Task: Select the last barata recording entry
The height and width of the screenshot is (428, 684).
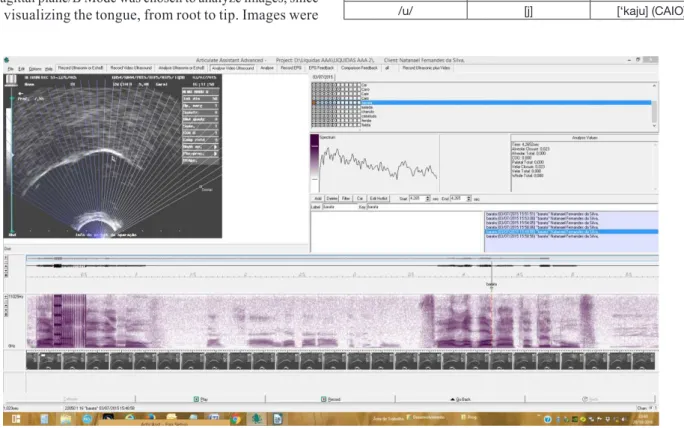Action: coord(542,236)
